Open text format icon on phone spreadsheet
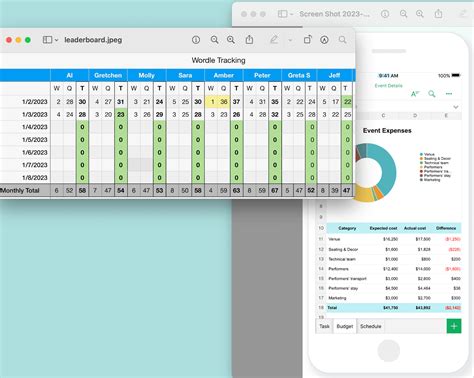The height and width of the screenshot is (378, 474). tap(415, 94)
